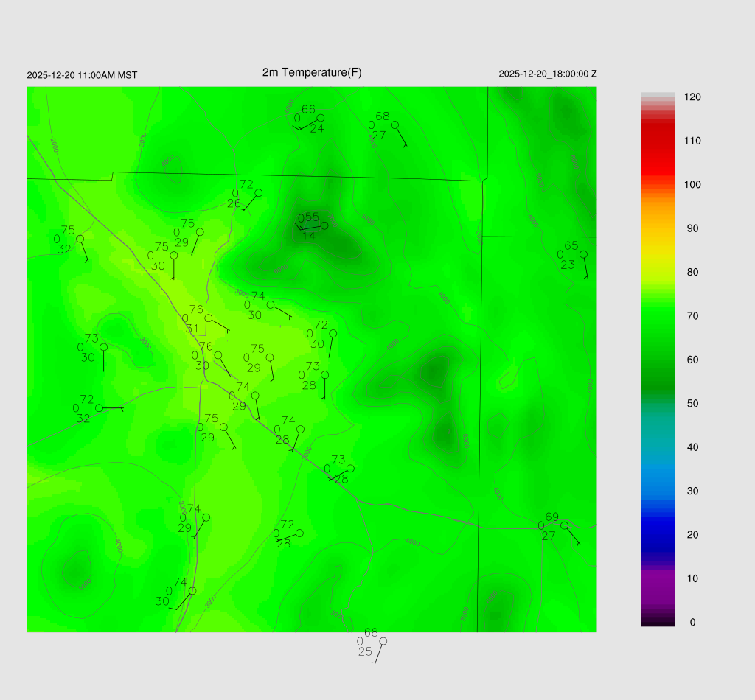Image resolution: width=755 pixels, height=700 pixels.
Task: Select the west station showing 72 and 32
Action: coord(99,407)
